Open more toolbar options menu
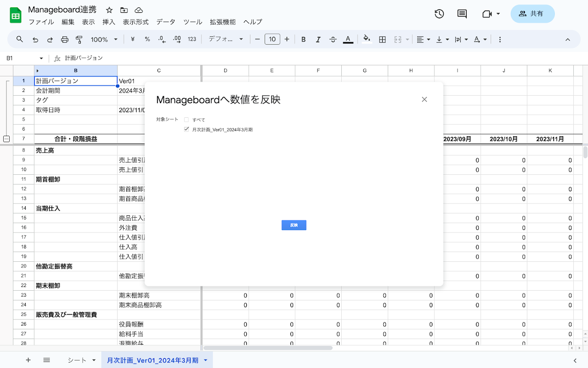 tap(500, 40)
